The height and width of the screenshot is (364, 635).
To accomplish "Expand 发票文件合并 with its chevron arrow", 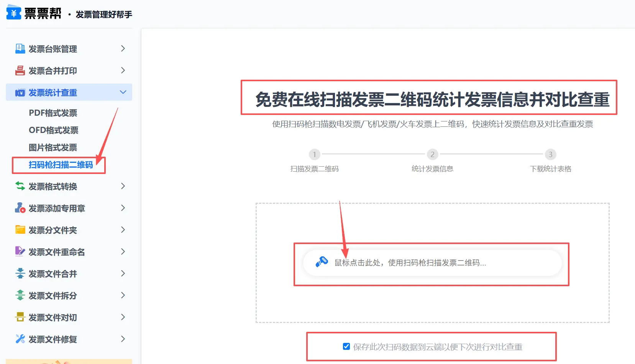I will [x=123, y=274].
